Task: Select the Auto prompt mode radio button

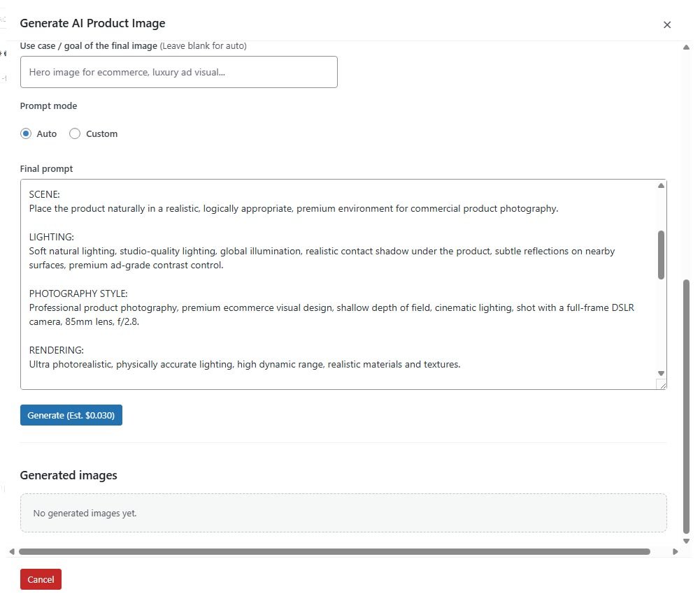Action: click(26, 133)
